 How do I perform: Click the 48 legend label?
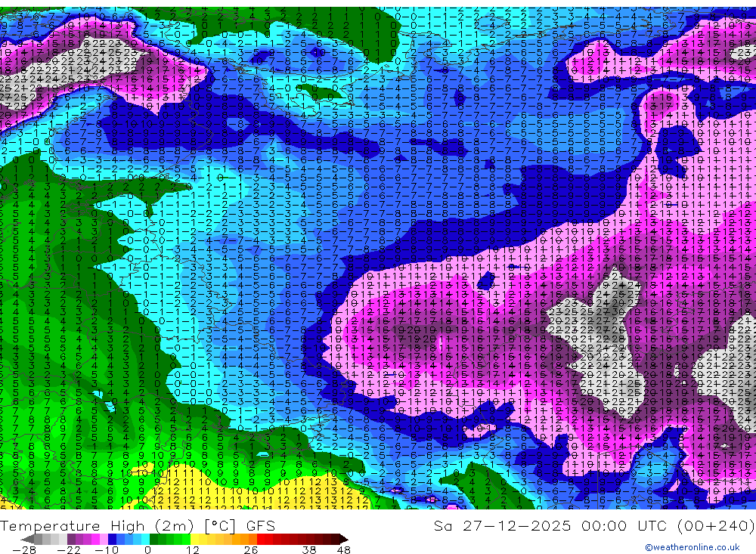(344, 549)
